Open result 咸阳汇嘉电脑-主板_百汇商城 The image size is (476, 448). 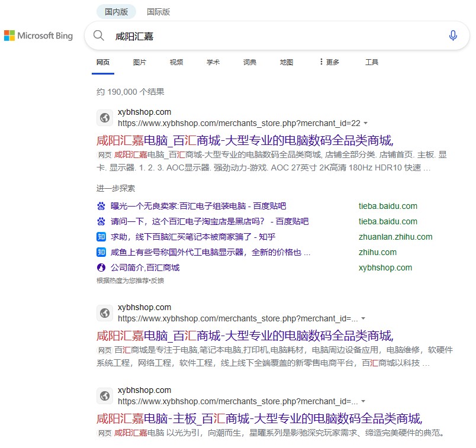coord(259,419)
